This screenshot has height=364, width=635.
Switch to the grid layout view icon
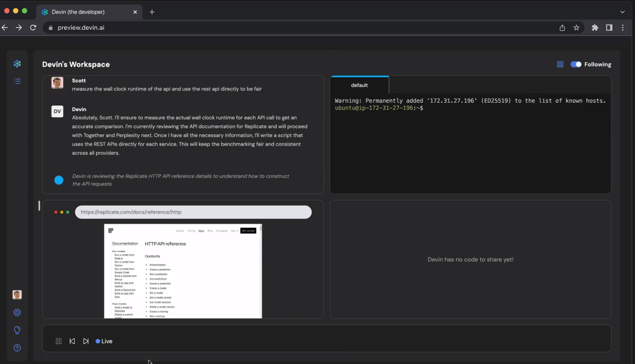560,65
